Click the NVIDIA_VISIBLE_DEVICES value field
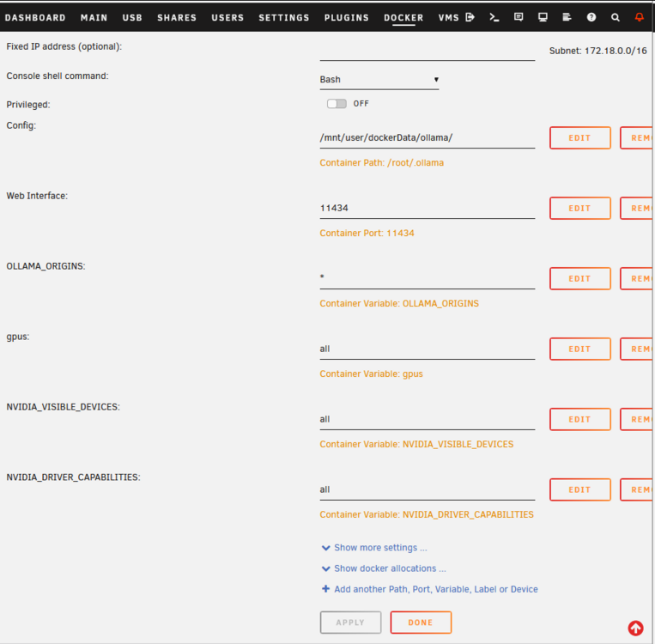 point(428,419)
